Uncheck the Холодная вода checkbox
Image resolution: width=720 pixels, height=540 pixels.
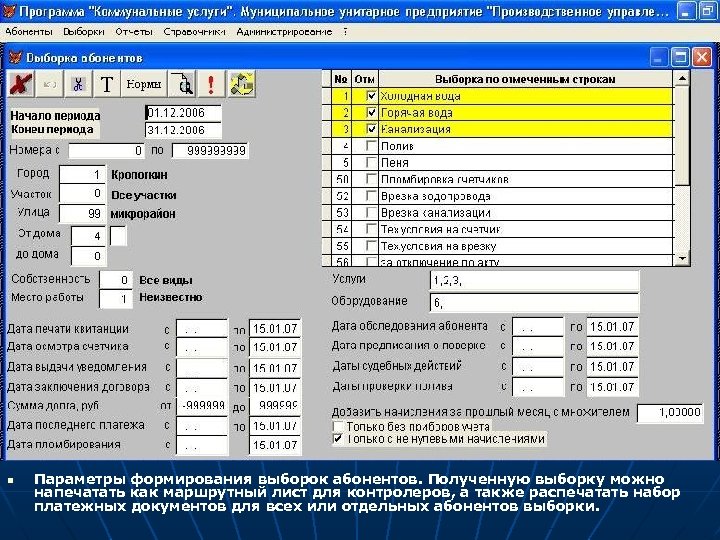(x=371, y=96)
